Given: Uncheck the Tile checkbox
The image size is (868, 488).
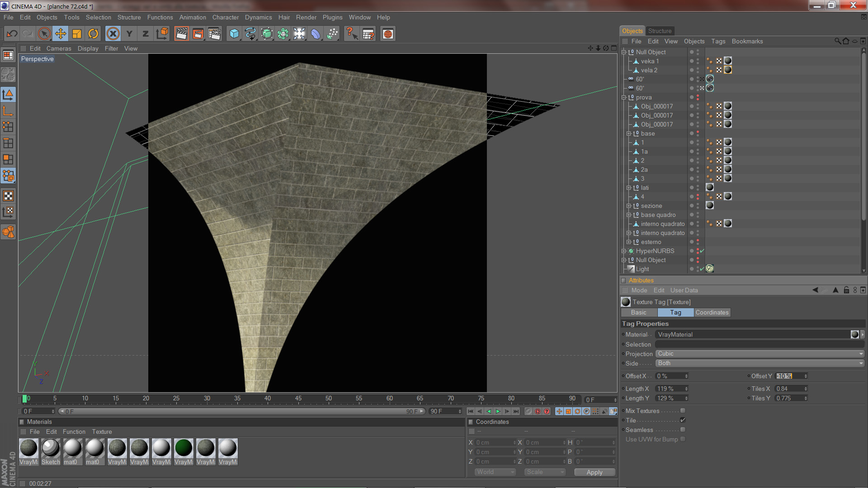Looking at the screenshot, I should tap(683, 420).
